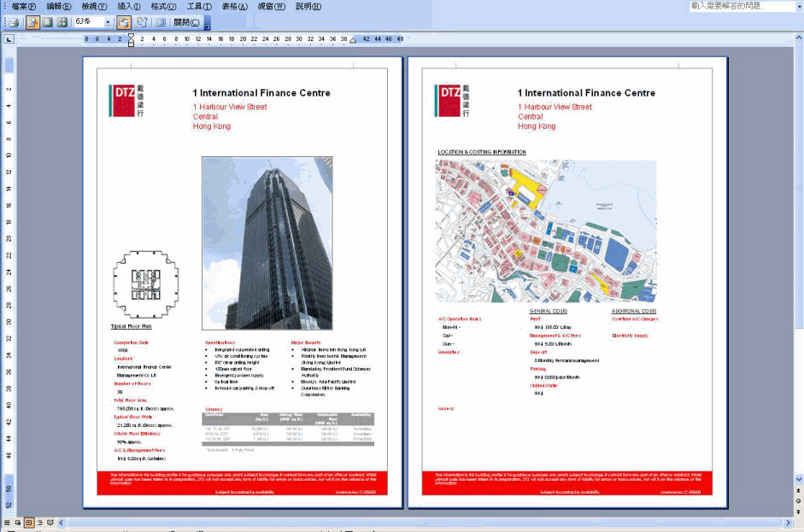This screenshot has height=532, width=804.
Task: Switch to Full Screen preview
Action: point(161,22)
